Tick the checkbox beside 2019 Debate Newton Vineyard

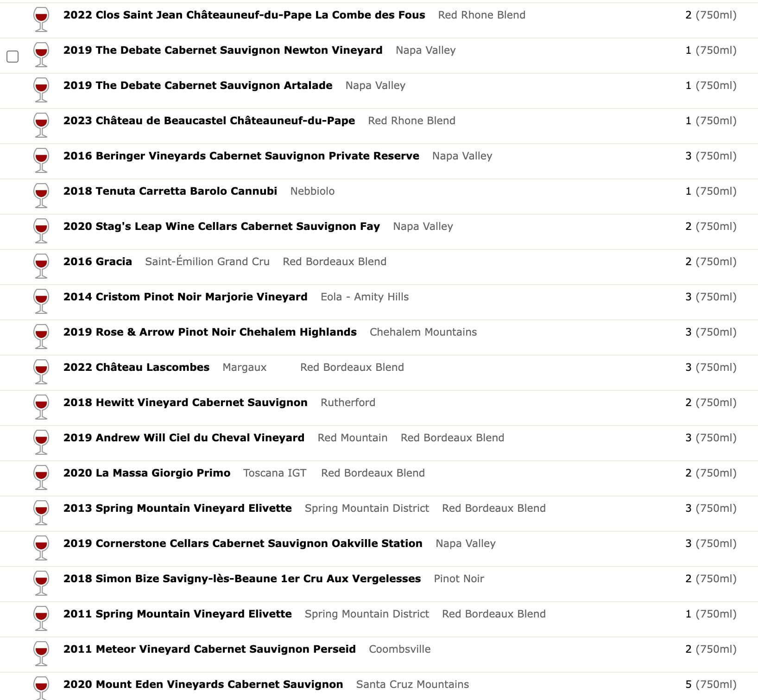pos(13,57)
